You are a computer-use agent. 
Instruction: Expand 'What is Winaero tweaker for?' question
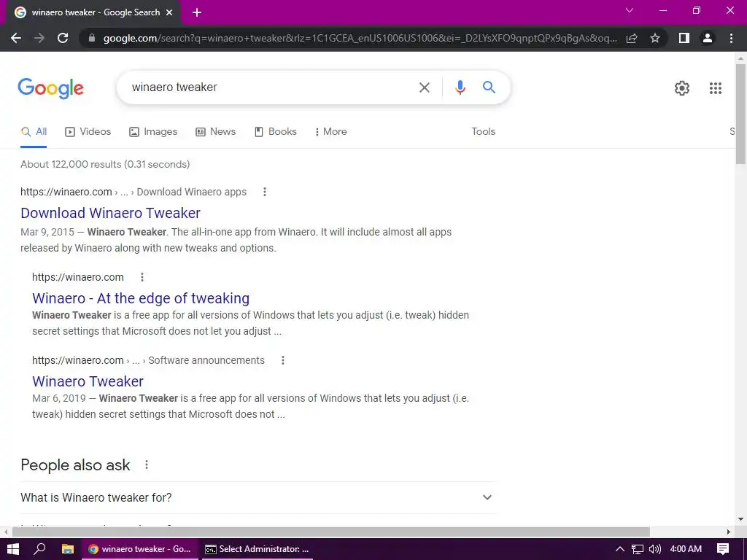pos(258,497)
